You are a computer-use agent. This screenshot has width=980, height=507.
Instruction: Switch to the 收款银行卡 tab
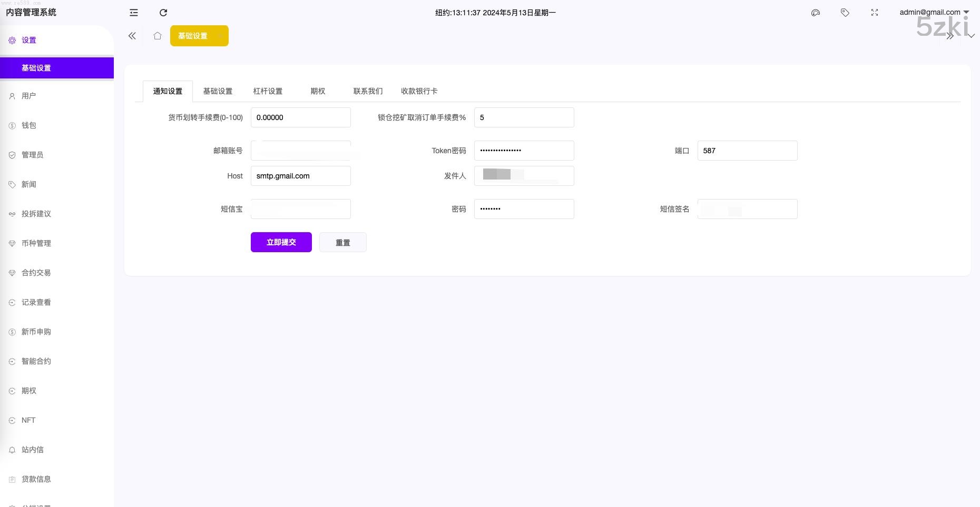click(419, 91)
